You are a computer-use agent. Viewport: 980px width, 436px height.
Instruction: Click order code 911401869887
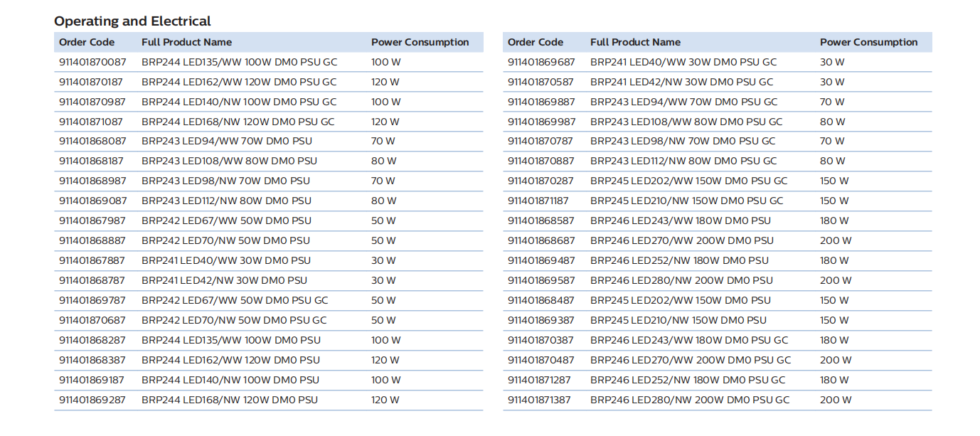[x=541, y=102]
